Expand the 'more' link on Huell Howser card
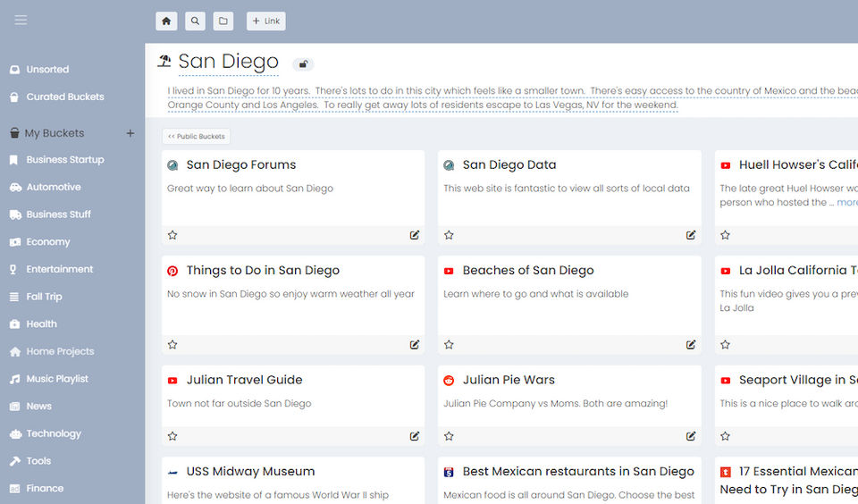The width and height of the screenshot is (858, 504). pos(846,203)
